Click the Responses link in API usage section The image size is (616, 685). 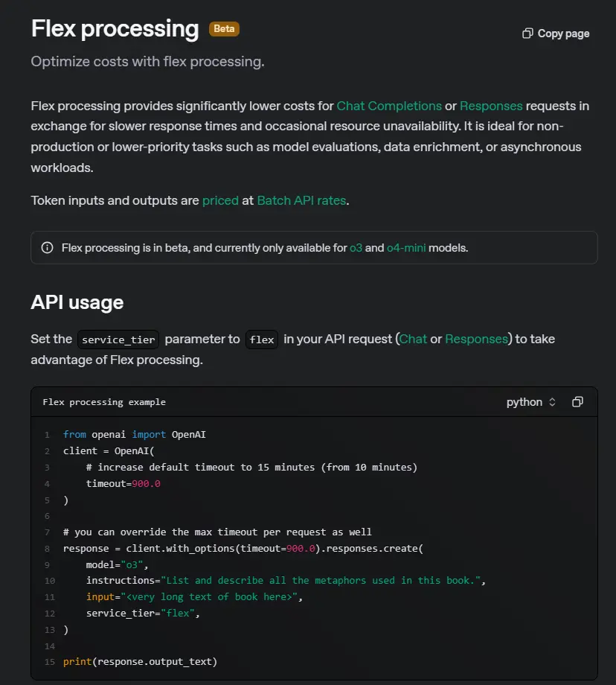[x=476, y=339]
